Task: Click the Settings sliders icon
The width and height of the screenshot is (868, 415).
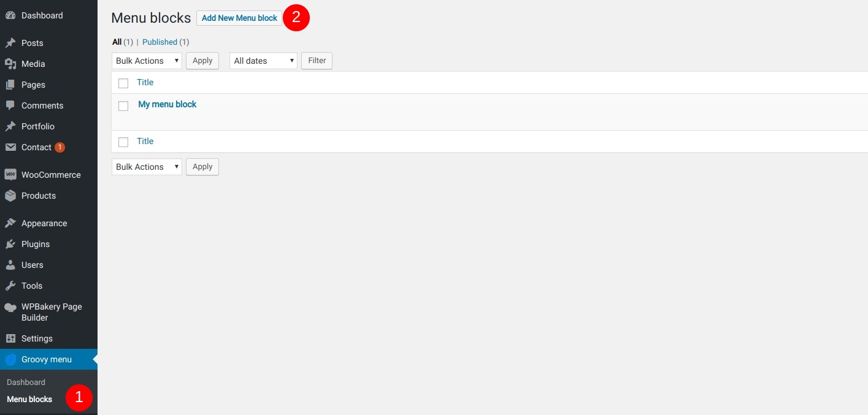Action: pos(10,338)
